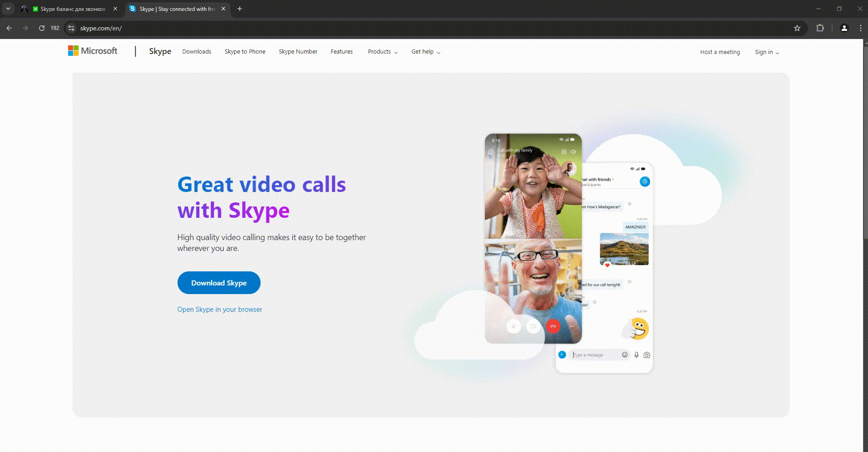Open the tab search dropdown arrow
Image resolution: width=868 pixels, height=452 pixels.
[x=8, y=9]
